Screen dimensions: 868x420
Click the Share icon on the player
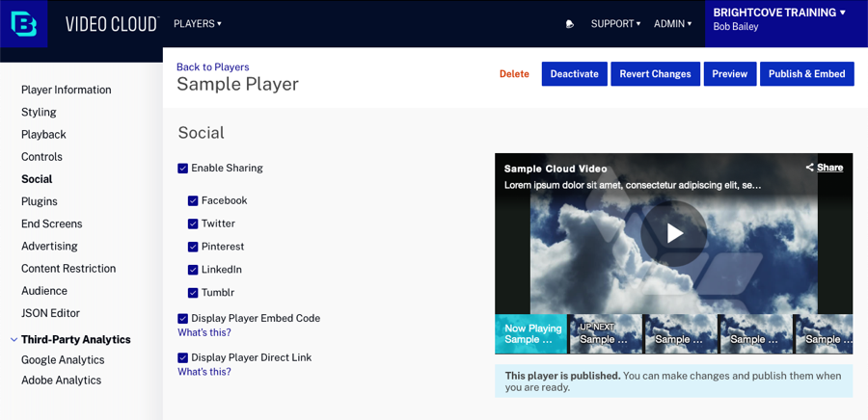810,168
